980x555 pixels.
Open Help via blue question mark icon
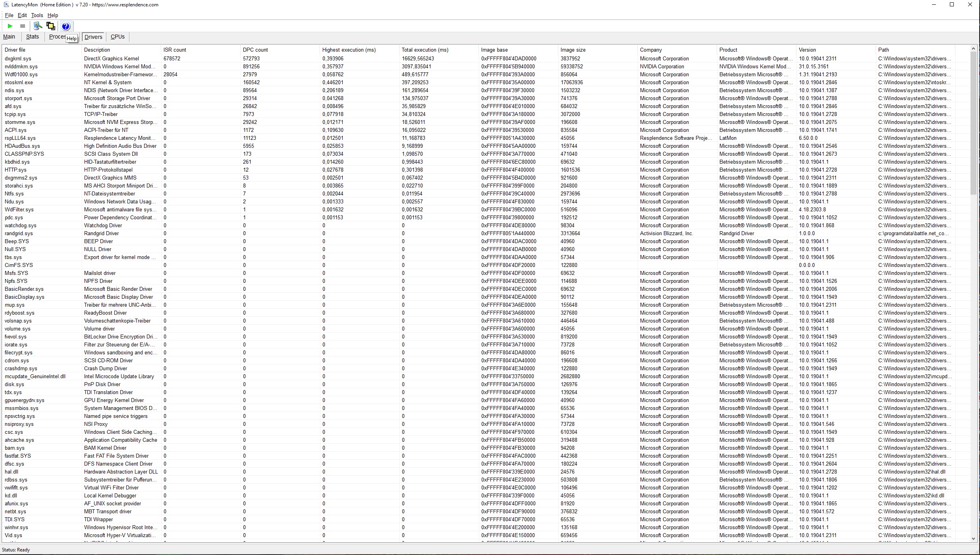point(66,26)
